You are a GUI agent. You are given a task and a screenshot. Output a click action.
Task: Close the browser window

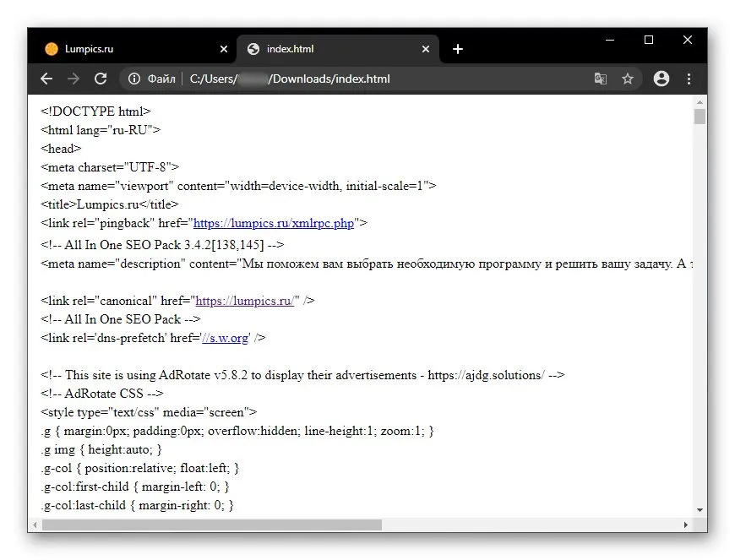[x=687, y=40]
